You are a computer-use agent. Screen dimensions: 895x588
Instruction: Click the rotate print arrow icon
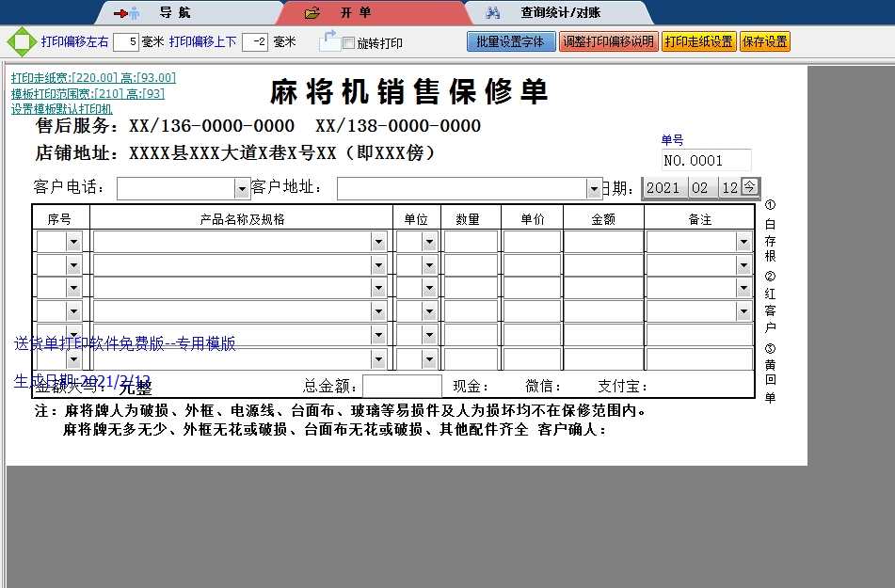(x=328, y=40)
